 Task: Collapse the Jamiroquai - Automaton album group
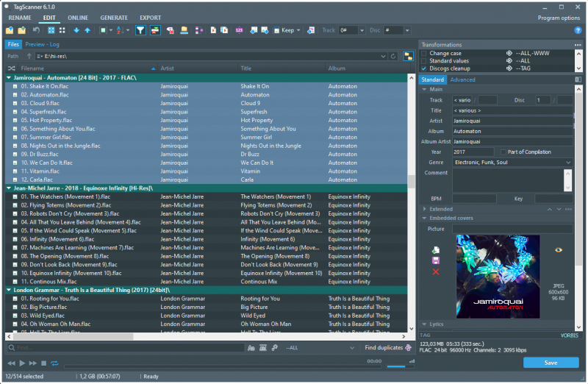(9, 77)
